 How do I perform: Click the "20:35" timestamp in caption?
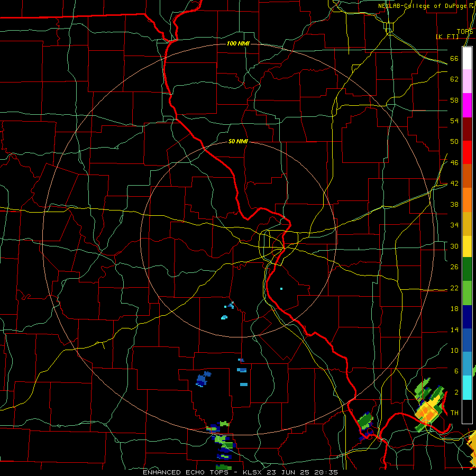click(x=326, y=472)
